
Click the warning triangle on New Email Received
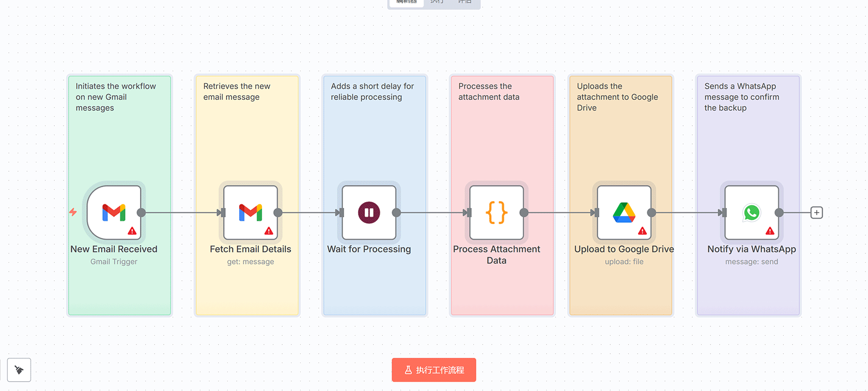pyautogui.click(x=132, y=231)
